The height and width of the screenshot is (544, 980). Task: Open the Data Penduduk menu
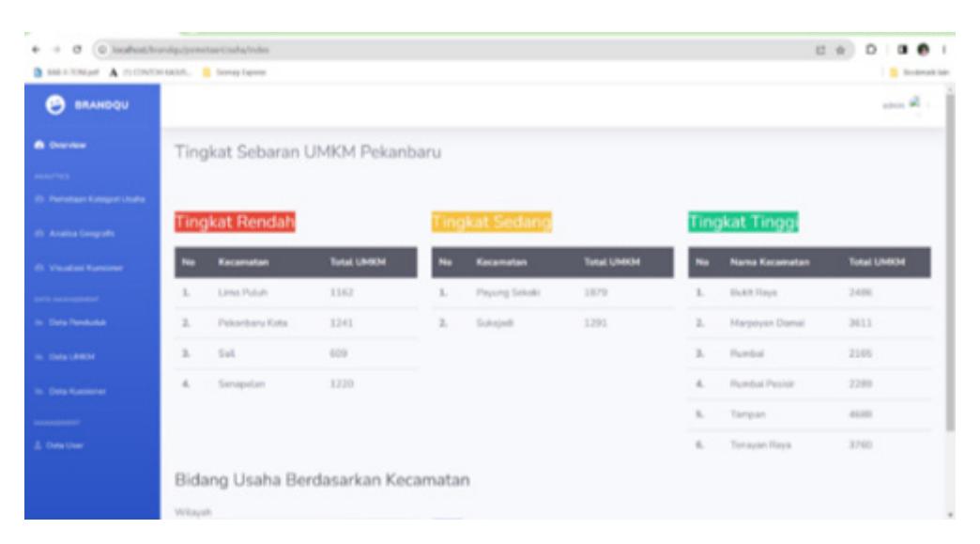[x=70, y=322]
